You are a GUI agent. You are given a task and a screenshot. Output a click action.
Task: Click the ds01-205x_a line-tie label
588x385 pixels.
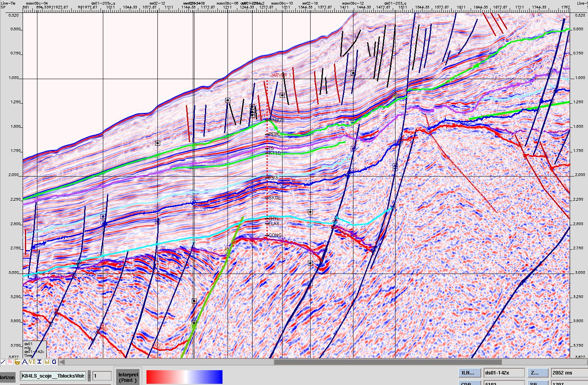(103, 3)
